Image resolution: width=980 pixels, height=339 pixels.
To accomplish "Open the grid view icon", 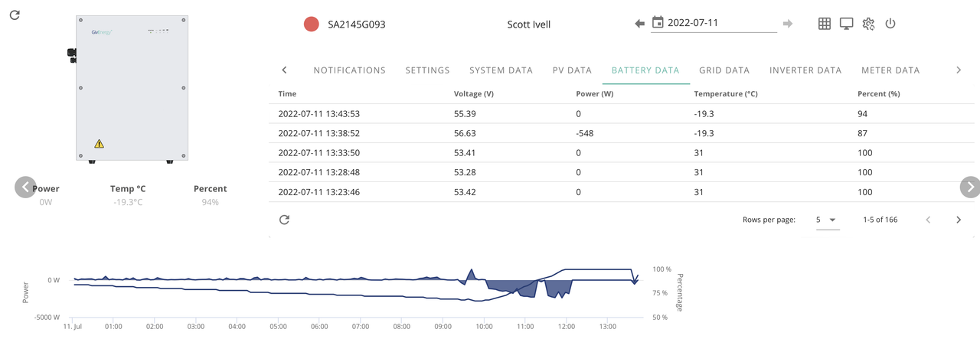I will [x=825, y=24].
